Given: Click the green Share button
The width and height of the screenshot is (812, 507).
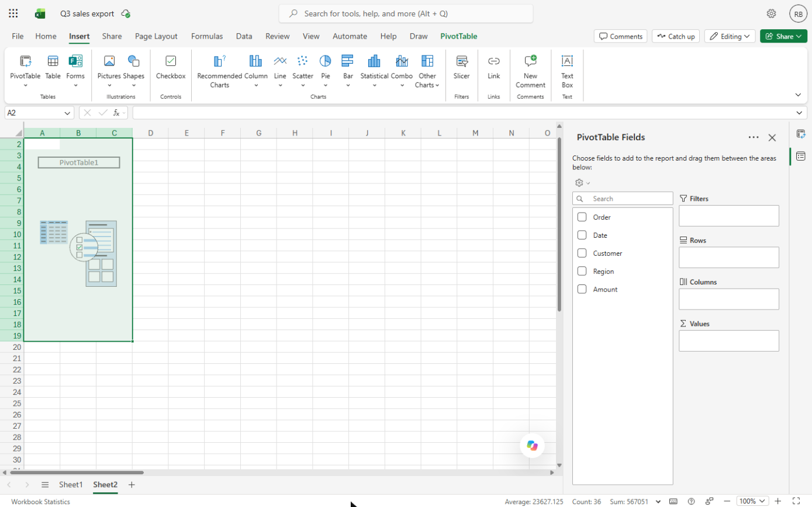Looking at the screenshot, I should [783, 36].
